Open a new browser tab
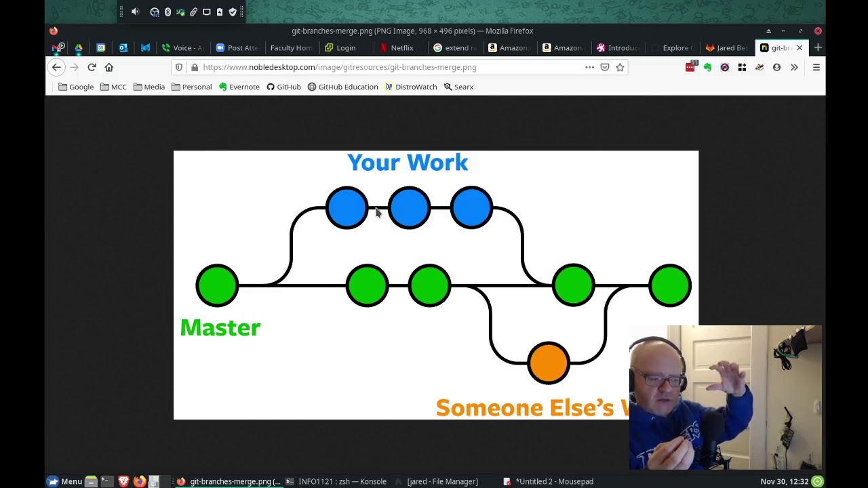Image resolution: width=868 pixels, height=488 pixels. point(818,47)
